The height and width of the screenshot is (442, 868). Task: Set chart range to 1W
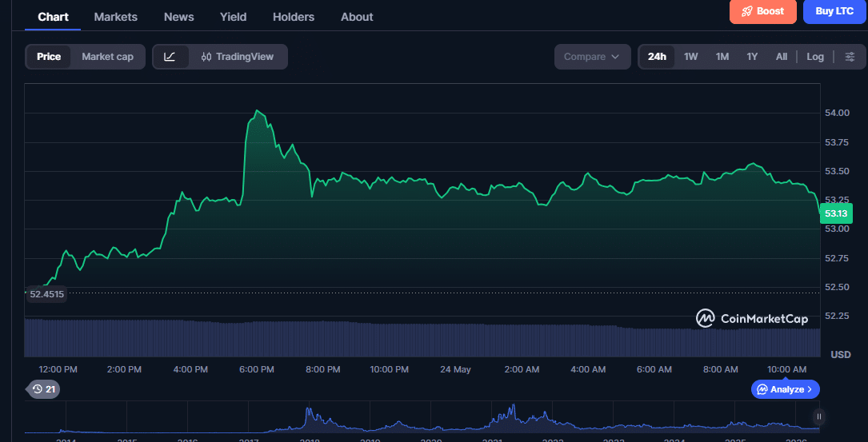pyautogui.click(x=691, y=57)
